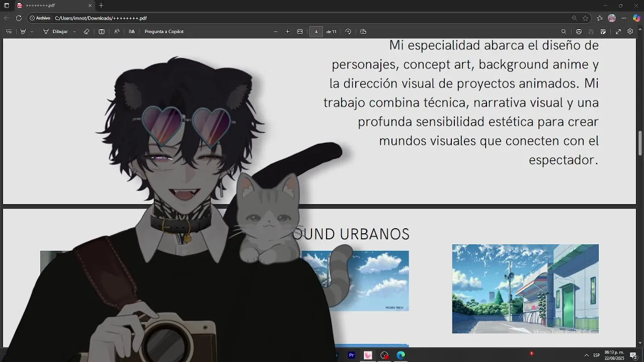
Task: Enter PDF full screen mode
Action: coord(618,32)
